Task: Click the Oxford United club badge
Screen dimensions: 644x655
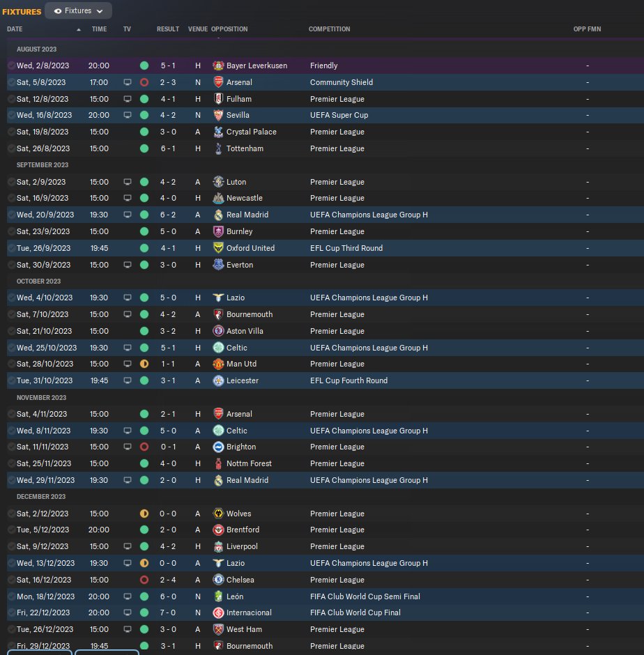Action: (x=218, y=248)
